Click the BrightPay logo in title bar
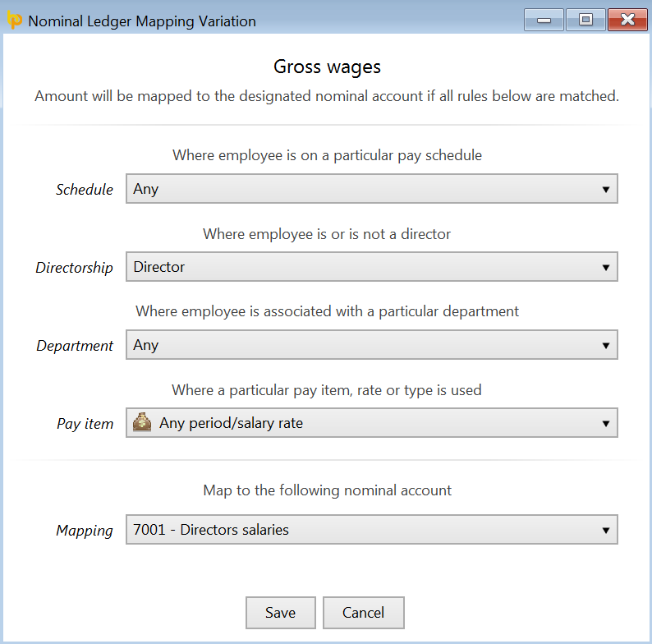The height and width of the screenshot is (644, 652). (x=15, y=21)
